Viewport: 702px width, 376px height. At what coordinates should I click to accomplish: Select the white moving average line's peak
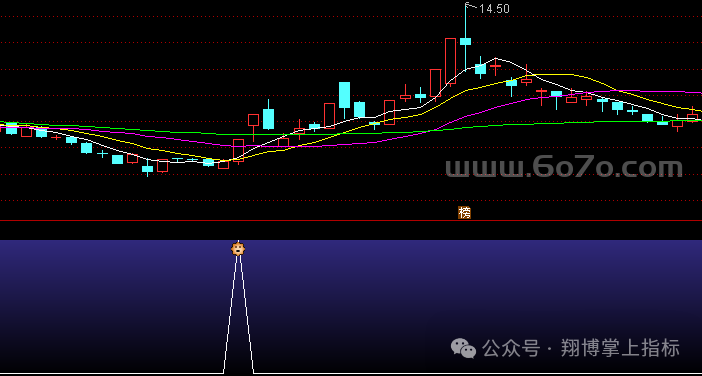(x=495, y=59)
